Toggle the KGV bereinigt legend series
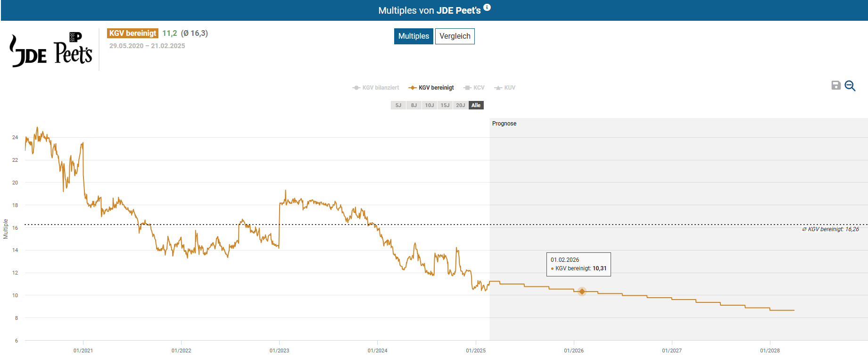The image size is (868, 359). click(x=431, y=88)
